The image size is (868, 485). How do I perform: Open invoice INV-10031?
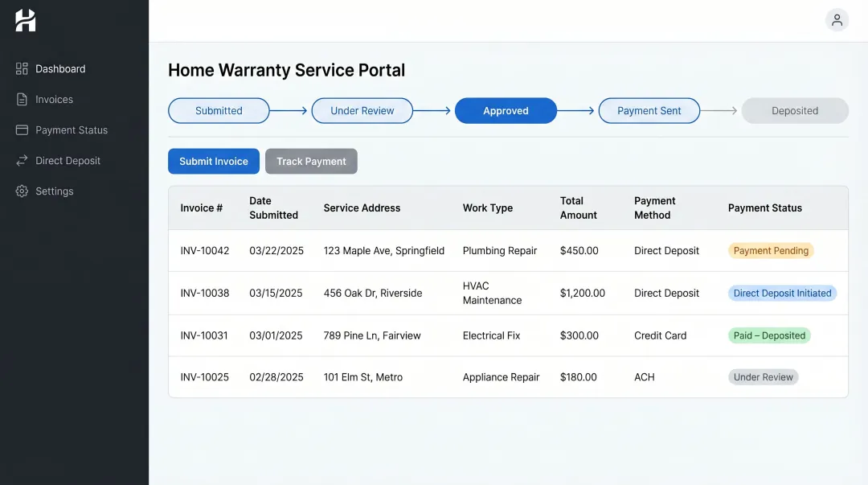point(203,335)
